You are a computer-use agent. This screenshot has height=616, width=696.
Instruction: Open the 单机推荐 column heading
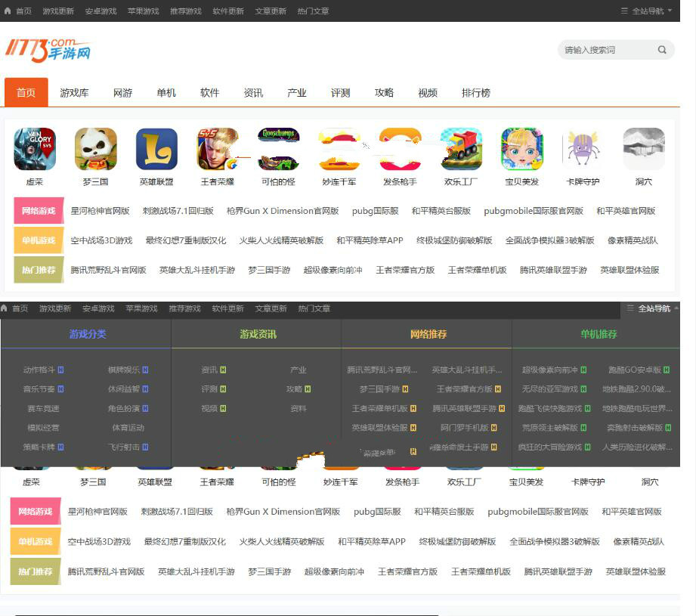599,334
